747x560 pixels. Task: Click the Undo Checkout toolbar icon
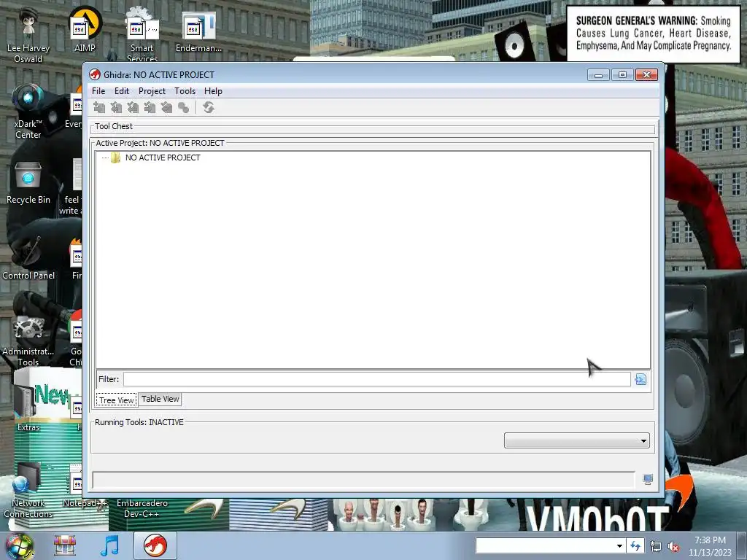(x=166, y=108)
